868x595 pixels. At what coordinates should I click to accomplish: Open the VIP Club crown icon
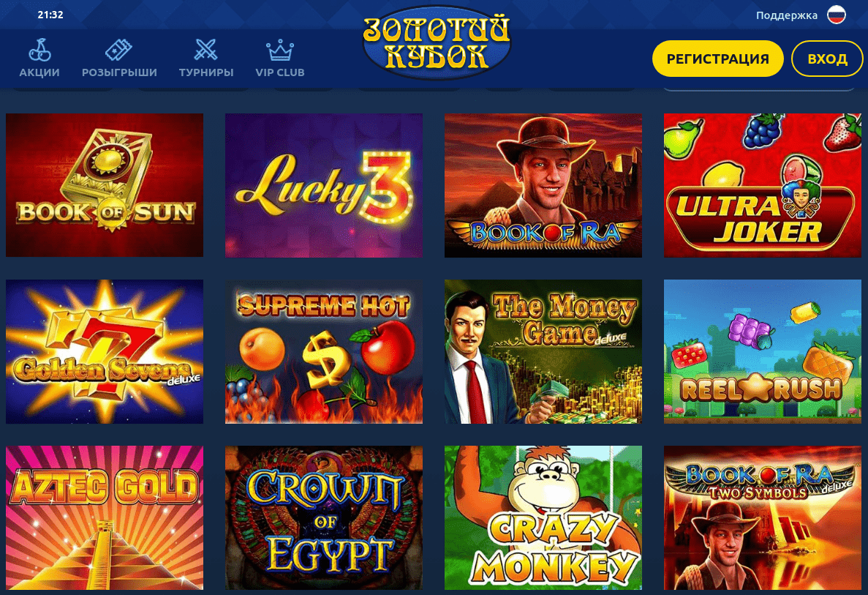(279, 50)
